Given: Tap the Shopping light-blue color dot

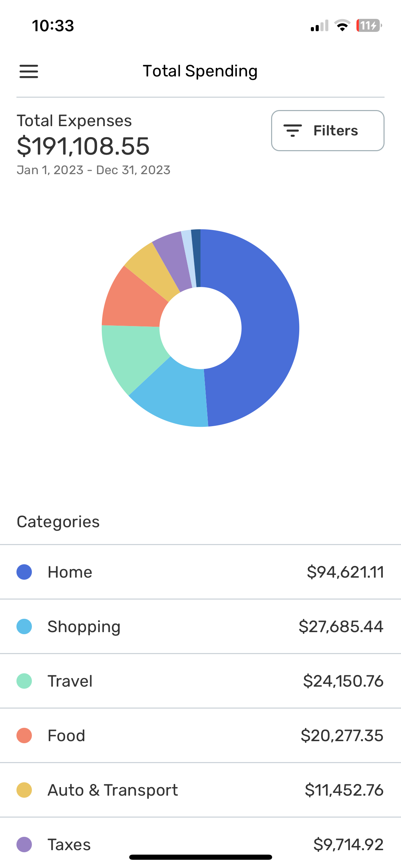Looking at the screenshot, I should (24, 626).
